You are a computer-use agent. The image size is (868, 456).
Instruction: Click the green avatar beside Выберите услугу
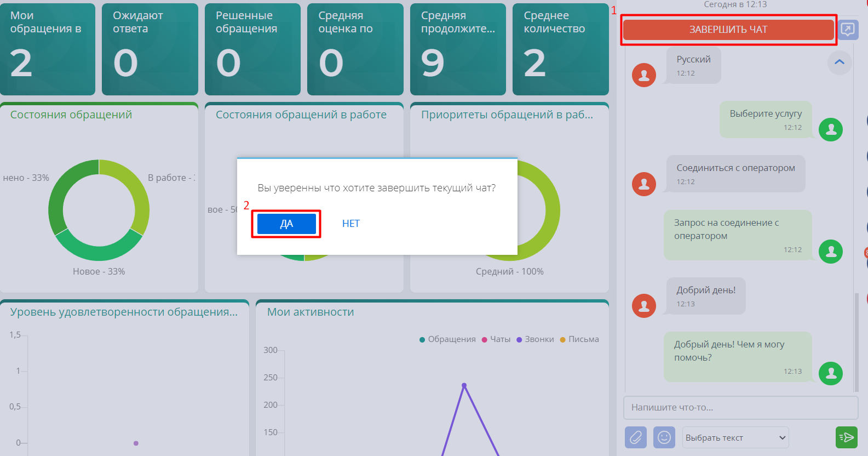pos(831,129)
